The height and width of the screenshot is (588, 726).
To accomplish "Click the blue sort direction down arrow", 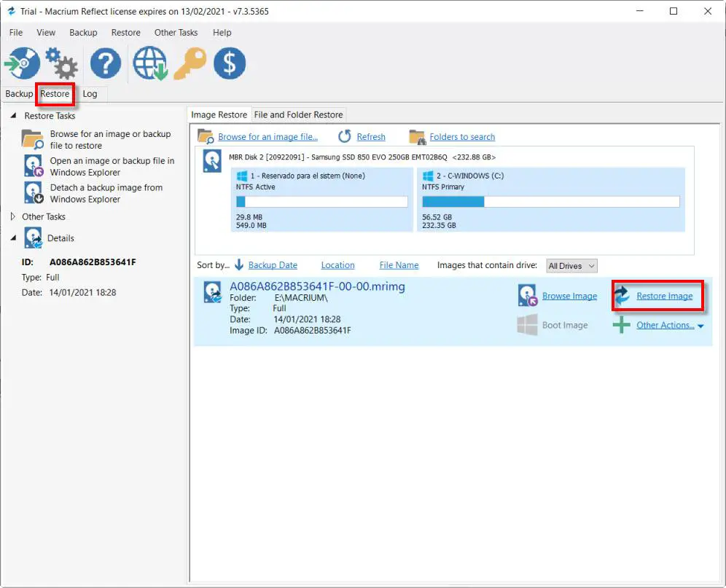I will (239, 264).
